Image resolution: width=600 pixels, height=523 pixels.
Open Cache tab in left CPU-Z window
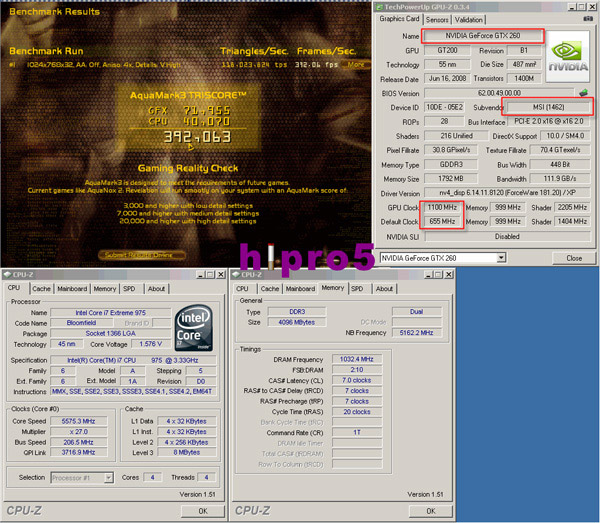(41, 289)
